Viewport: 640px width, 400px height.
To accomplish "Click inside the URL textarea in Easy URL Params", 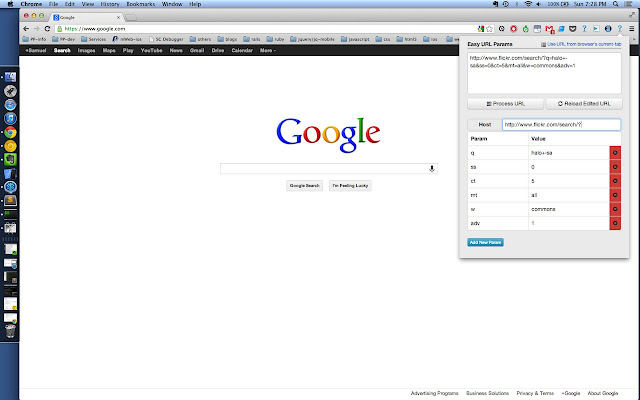I will 544,73.
